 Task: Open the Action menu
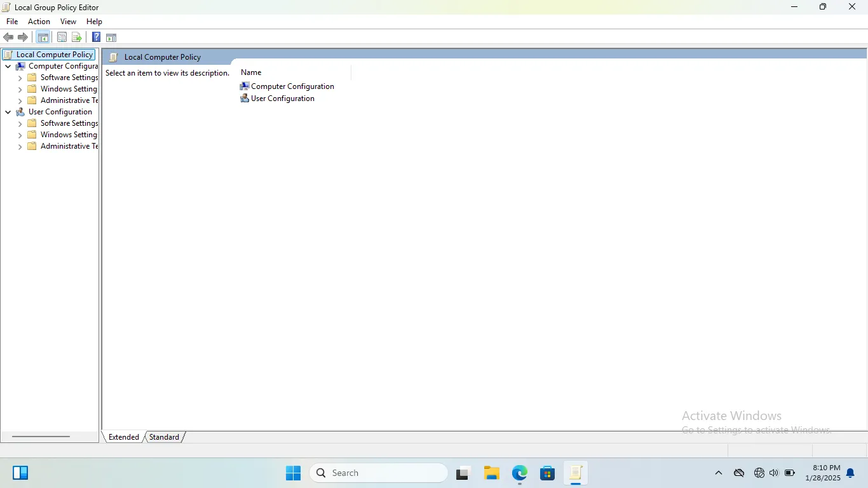click(x=39, y=22)
